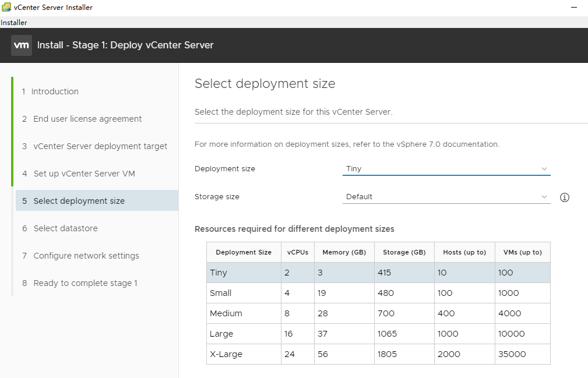Image resolution: width=588 pixels, height=378 pixels.
Task: Click the Deployment Size column header
Action: (244, 252)
